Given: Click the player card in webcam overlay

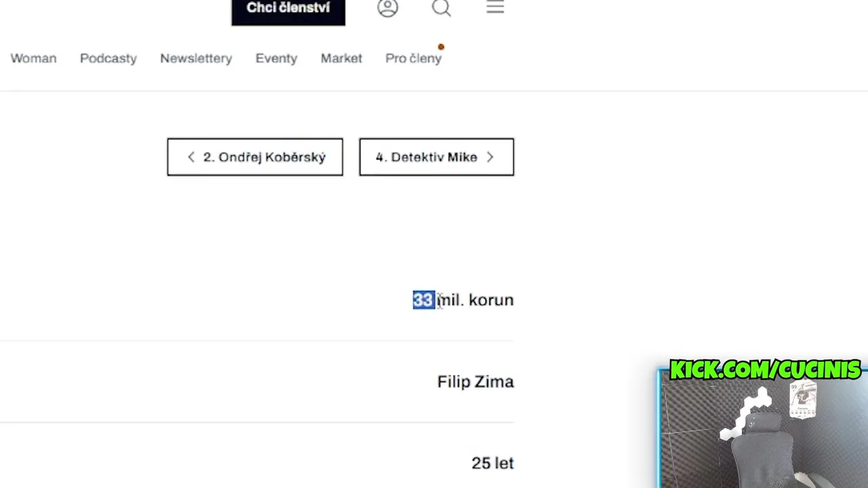Looking at the screenshot, I should (803, 400).
